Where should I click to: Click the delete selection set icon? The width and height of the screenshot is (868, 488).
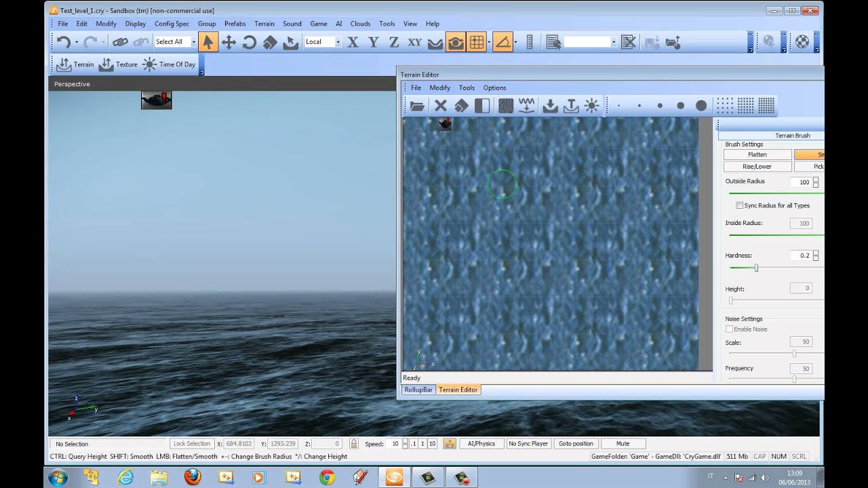click(x=629, y=42)
